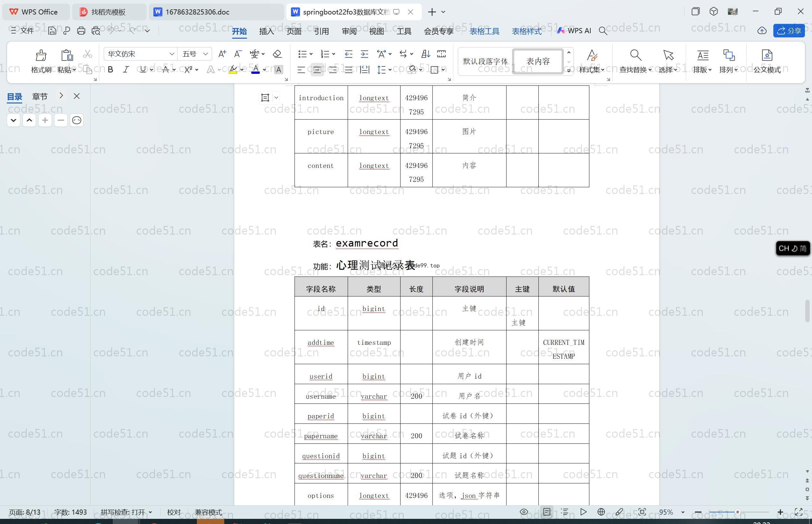Toggle eye protection mode in status bar
Screen dimensions: 812x524
(524, 512)
